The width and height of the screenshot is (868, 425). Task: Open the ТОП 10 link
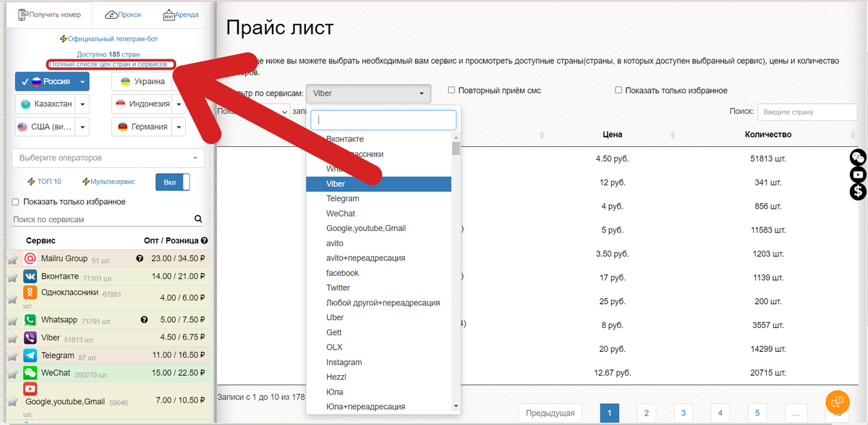pos(44,182)
